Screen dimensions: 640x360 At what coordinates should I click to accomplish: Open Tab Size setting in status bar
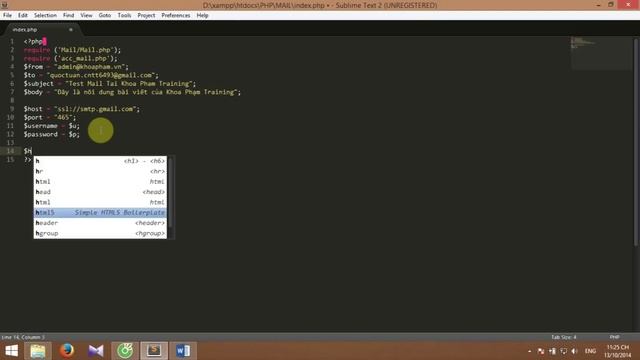tap(564, 337)
